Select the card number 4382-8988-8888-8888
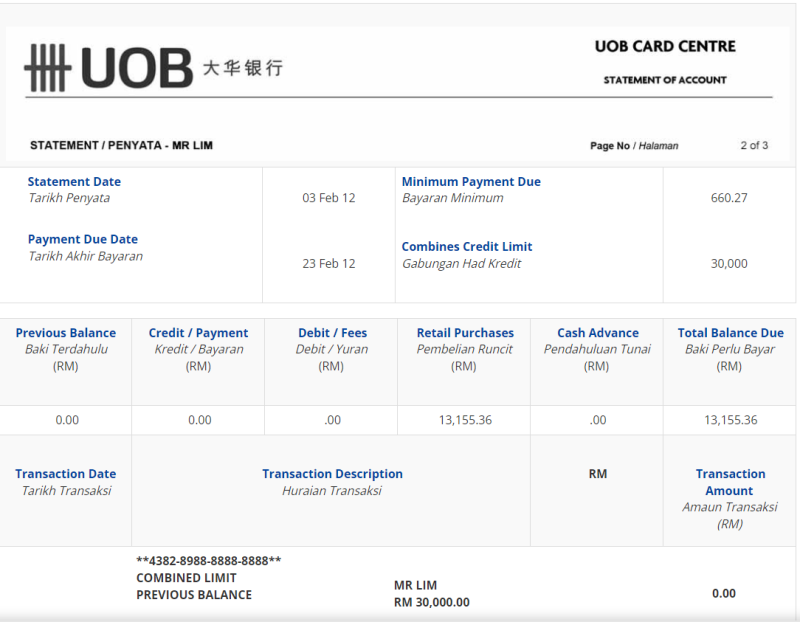 [x=209, y=561]
